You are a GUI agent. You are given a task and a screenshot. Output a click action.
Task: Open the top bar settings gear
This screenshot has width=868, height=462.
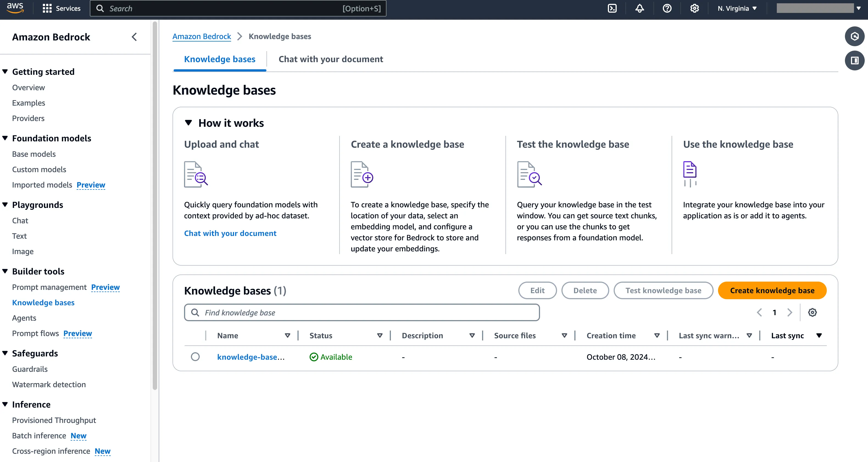694,9
